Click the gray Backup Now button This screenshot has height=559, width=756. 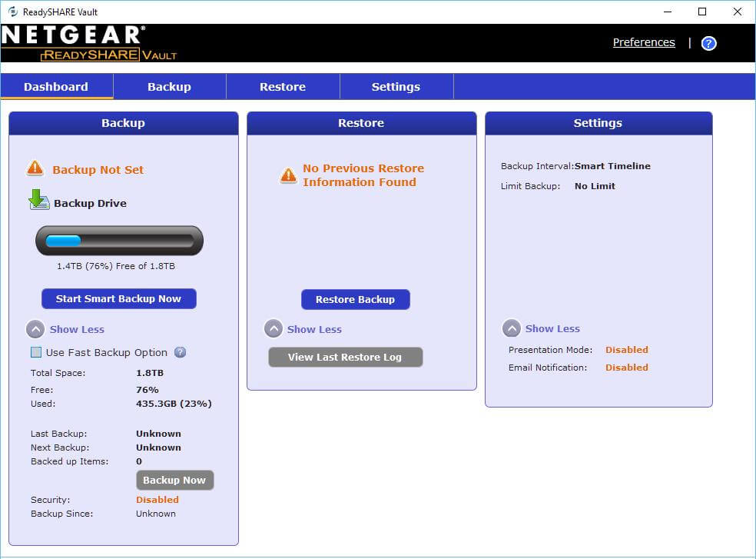click(x=174, y=481)
